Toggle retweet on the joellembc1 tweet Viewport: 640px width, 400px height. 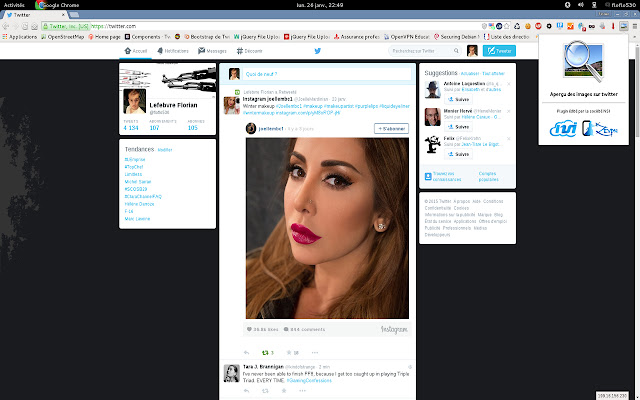click(265, 353)
